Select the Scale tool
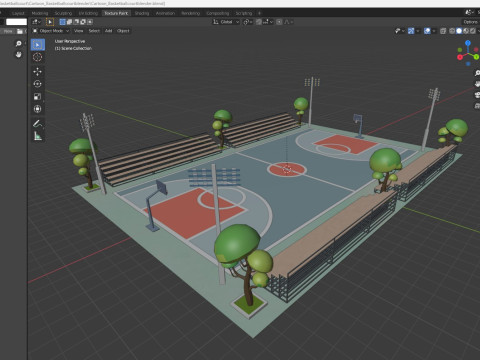The image size is (480, 360). pyautogui.click(x=38, y=97)
